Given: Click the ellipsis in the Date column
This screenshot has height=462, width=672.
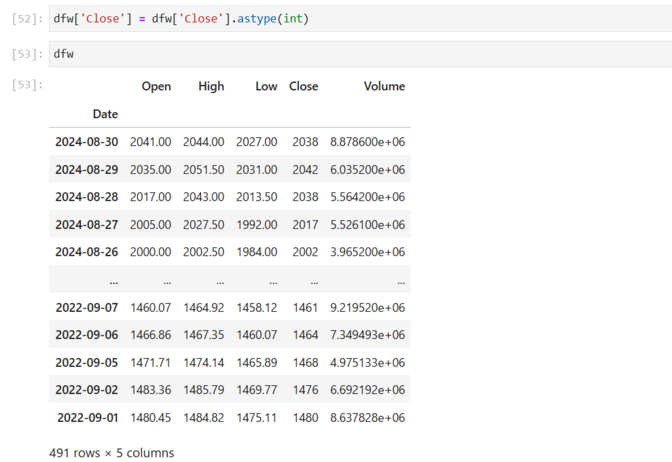Looking at the screenshot, I should [112, 281].
